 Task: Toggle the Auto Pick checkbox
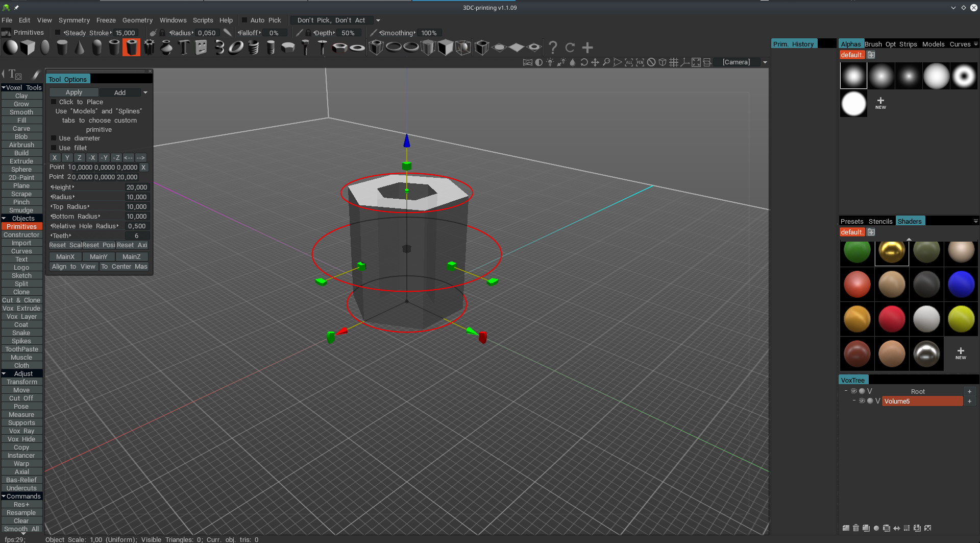[x=244, y=20]
